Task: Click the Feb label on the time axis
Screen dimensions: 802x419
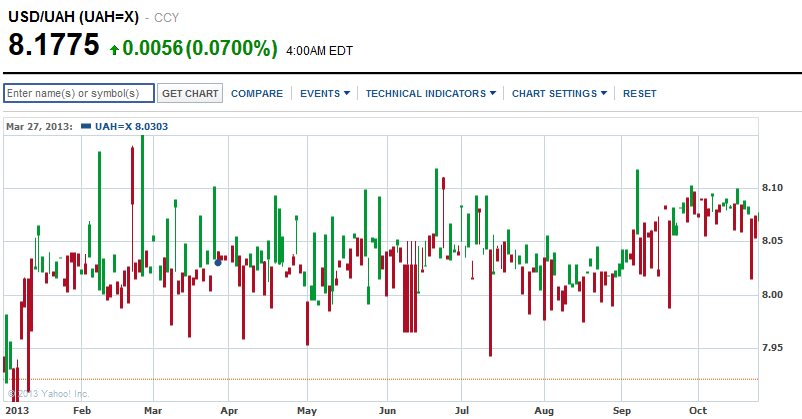Action: tap(82, 410)
